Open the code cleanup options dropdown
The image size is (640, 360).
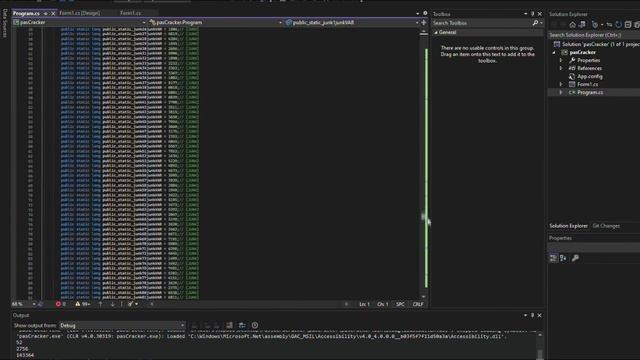(x=136, y=304)
